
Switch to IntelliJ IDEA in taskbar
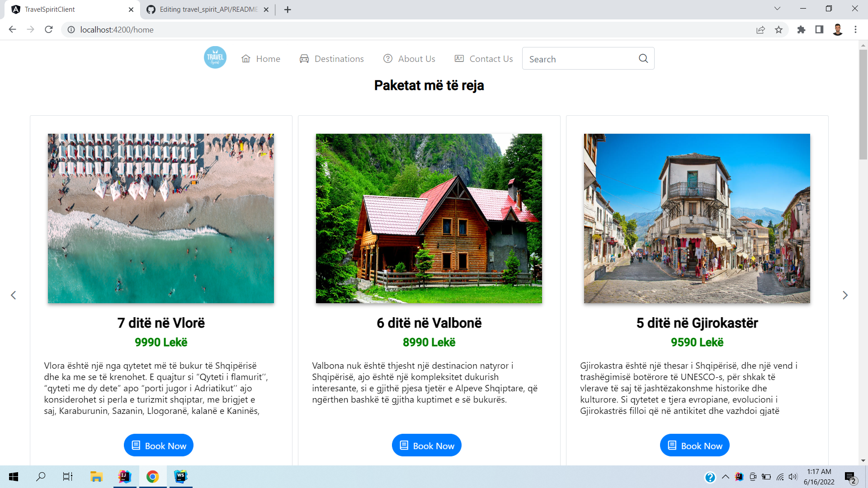(x=124, y=477)
